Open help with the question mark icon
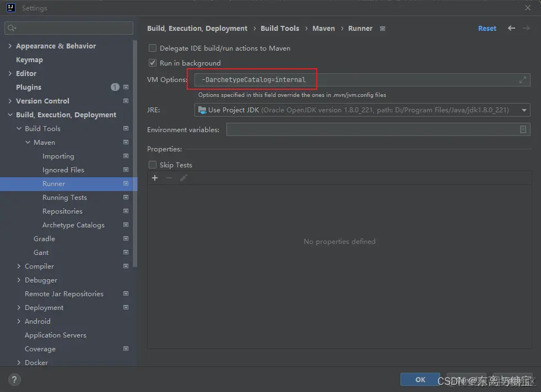Image resolution: width=541 pixels, height=392 pixels. click(x=14, y=379)
